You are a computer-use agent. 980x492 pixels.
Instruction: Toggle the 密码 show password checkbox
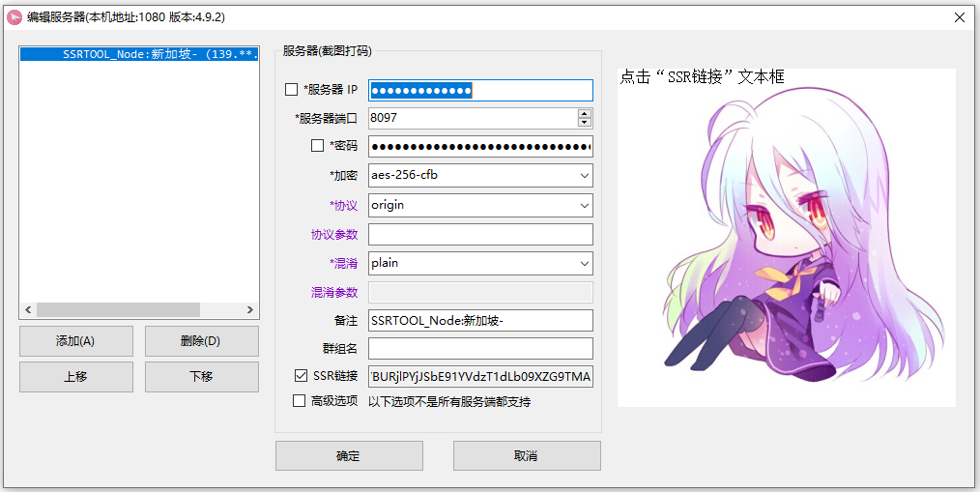[x=318, y=146]
